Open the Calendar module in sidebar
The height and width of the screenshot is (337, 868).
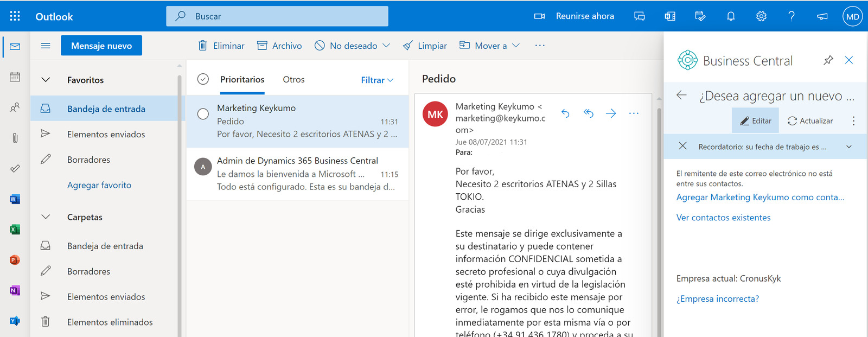point(15,77)
